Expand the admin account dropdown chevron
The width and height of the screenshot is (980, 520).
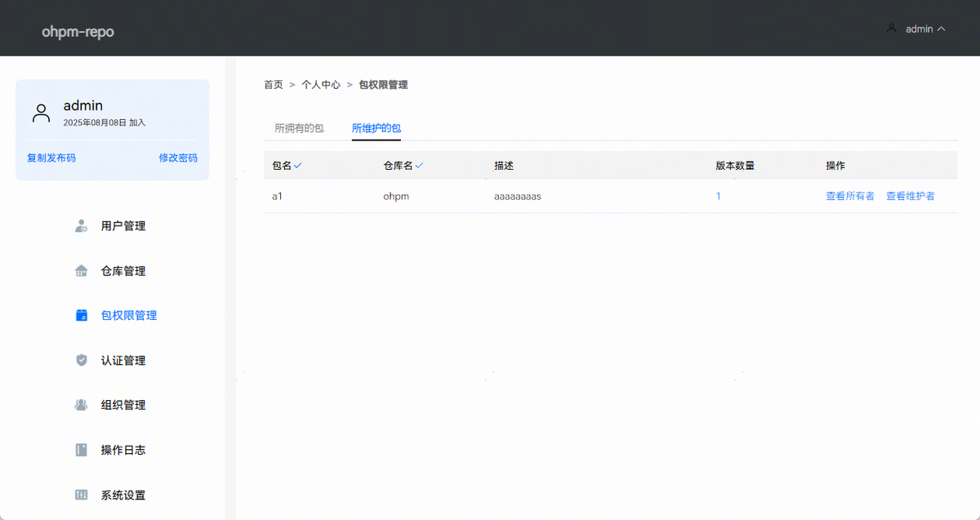[x=941, y=29]
